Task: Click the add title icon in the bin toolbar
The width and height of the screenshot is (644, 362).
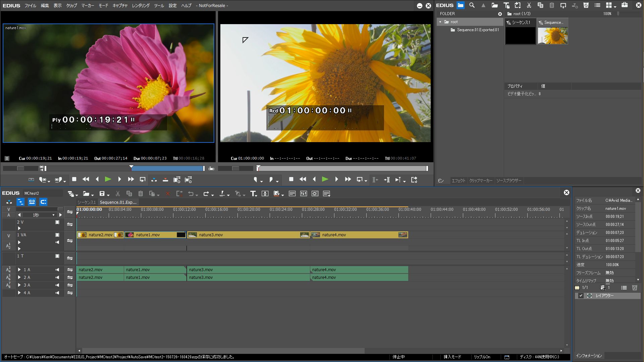Action: point(506,5)
